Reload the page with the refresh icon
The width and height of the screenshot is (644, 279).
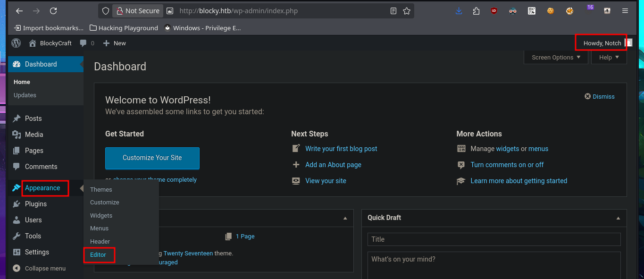[53, 11]
